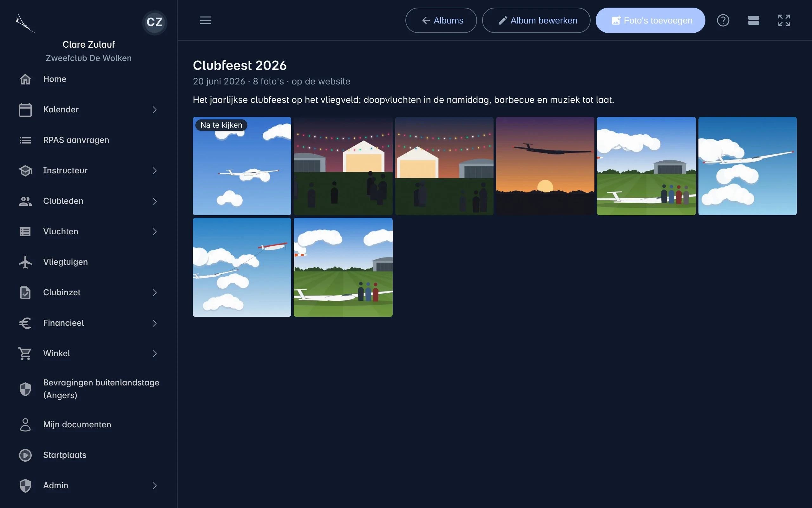812x508 pixels.
Task: Click the Na te kijken badge
Action: pyautogui.click(x=221, y=125)
